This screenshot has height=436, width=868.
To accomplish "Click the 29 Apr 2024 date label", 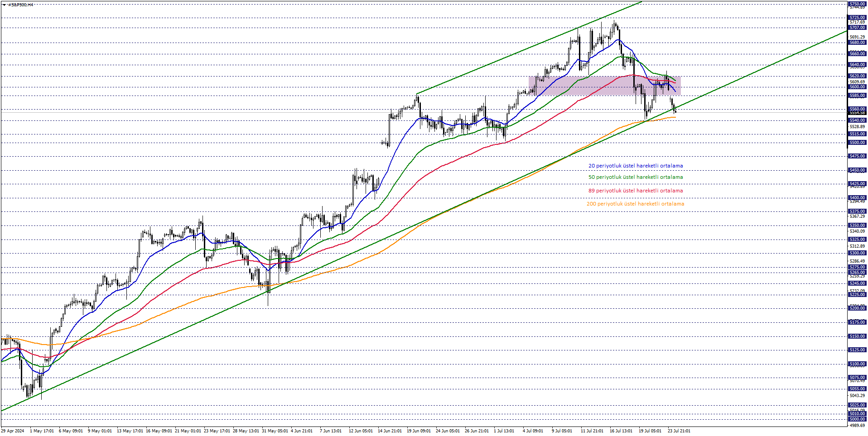I will [x=13, y=431].
